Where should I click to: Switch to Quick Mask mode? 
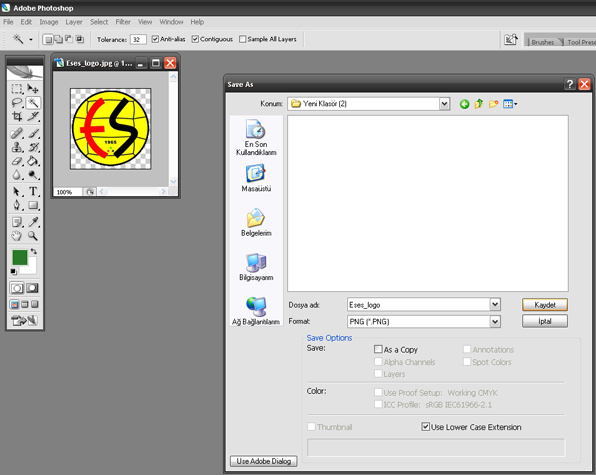32,288
